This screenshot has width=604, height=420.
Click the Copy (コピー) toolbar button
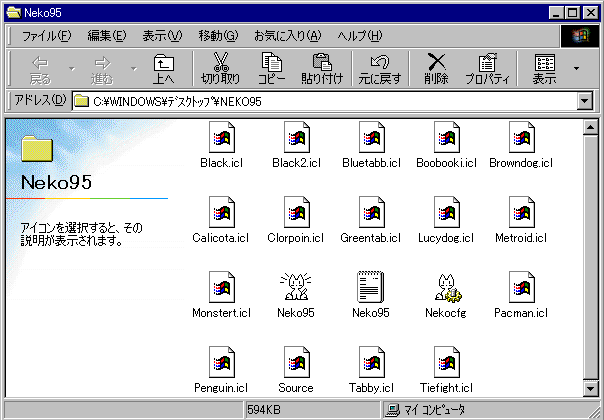(x=272, y=69)
